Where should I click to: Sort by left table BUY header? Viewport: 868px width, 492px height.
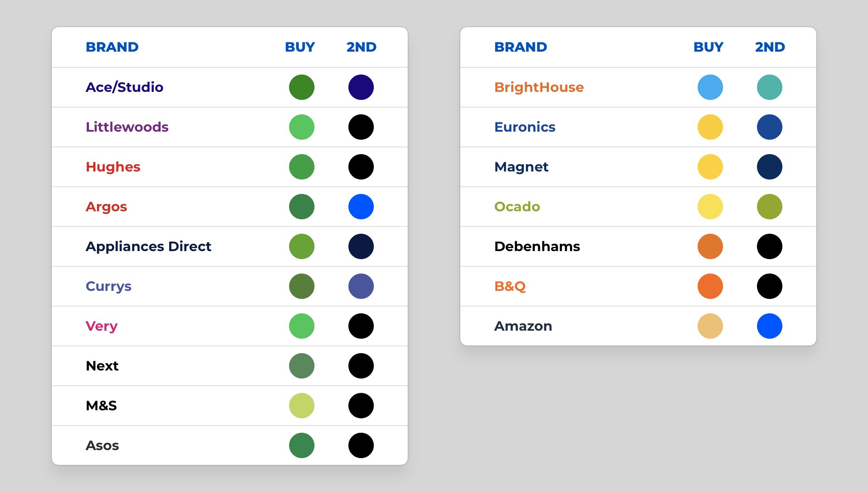pos(300,47)
